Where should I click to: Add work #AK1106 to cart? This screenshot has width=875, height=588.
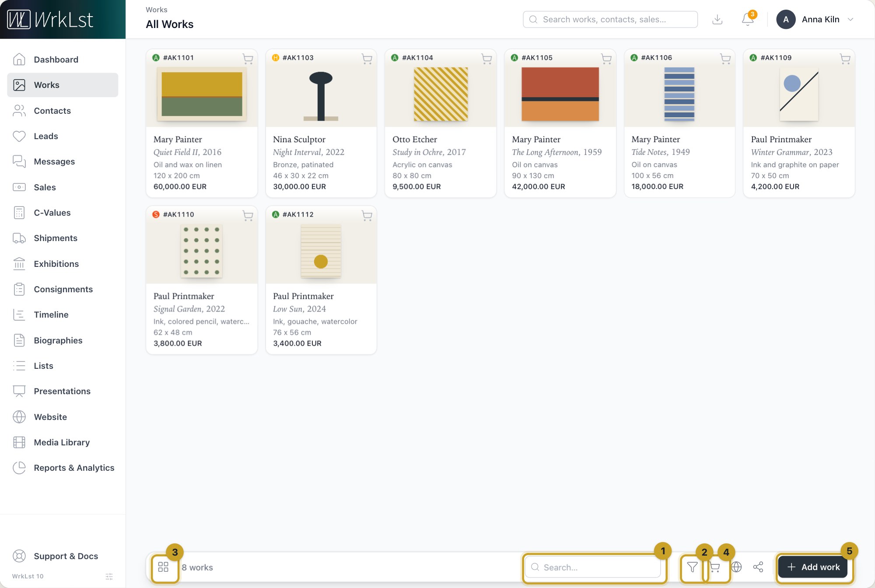[725, 58]
